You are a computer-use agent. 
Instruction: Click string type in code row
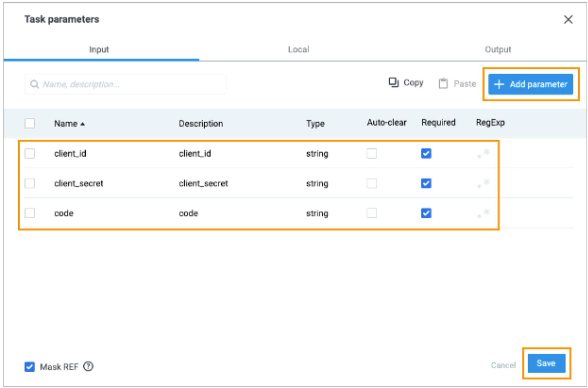317,213
